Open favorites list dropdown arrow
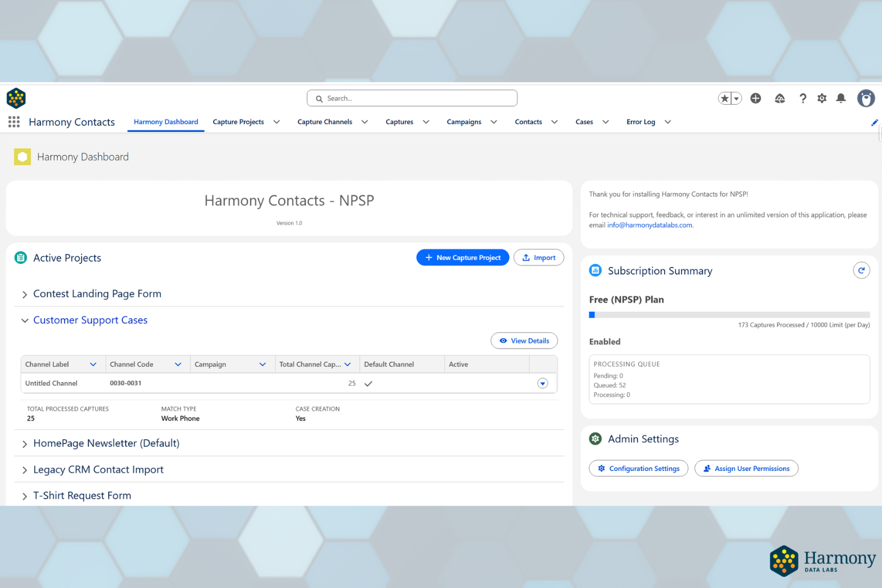The height and width of the screenshot is (588, 882). click(736, 99)
